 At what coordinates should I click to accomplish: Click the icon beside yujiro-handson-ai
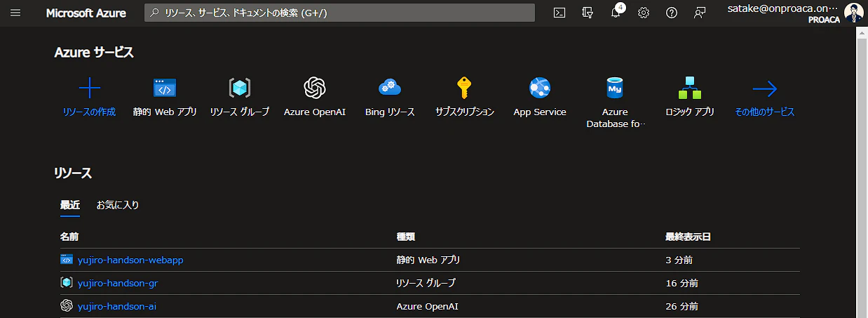[67, 306]
